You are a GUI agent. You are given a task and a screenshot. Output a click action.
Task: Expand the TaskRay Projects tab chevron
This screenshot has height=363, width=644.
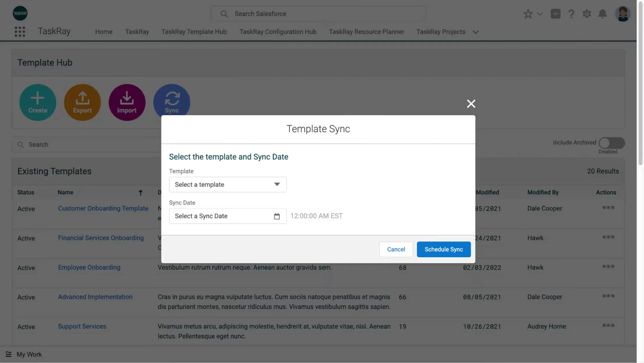coord(475,32)
